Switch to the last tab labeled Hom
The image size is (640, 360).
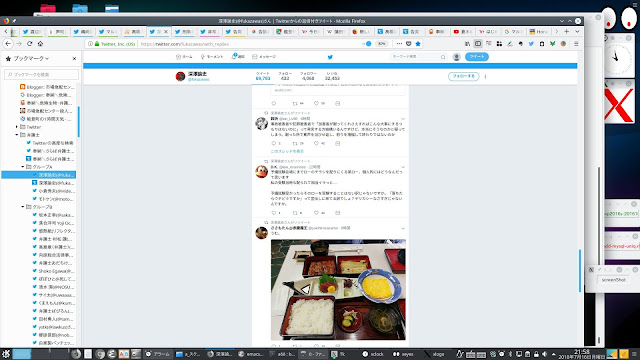[x=539, y=31]
